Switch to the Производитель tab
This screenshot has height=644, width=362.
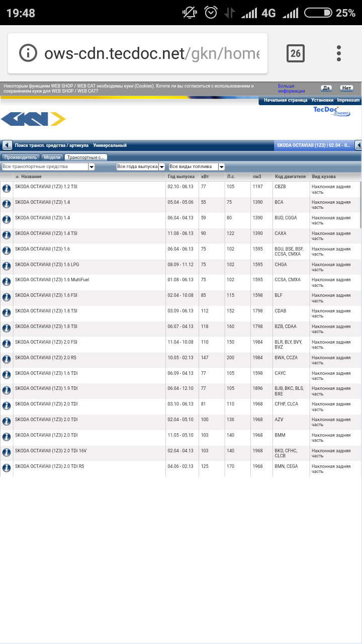point(21,157)
